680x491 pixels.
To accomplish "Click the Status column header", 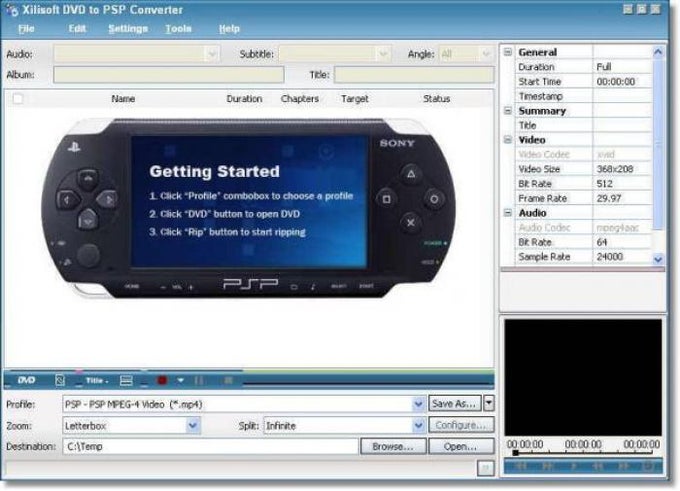I will point(436,99).
